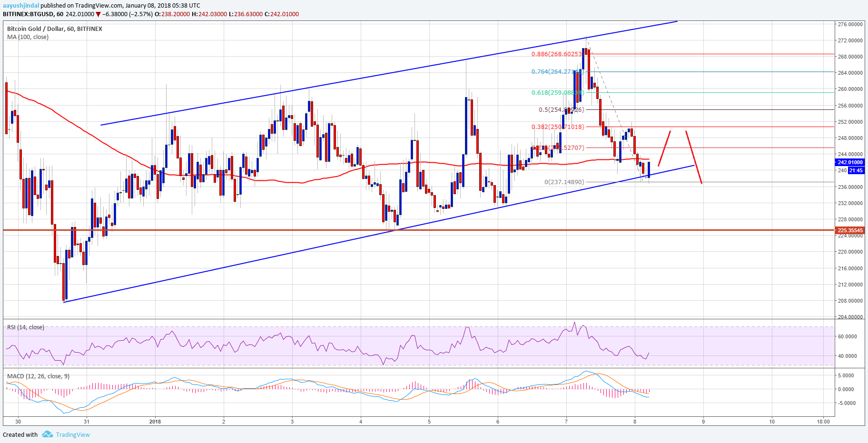The width and height of the screenshot is (868, 443).
Task: Click the 225.35545 support price tag
Action: (850, 230)
